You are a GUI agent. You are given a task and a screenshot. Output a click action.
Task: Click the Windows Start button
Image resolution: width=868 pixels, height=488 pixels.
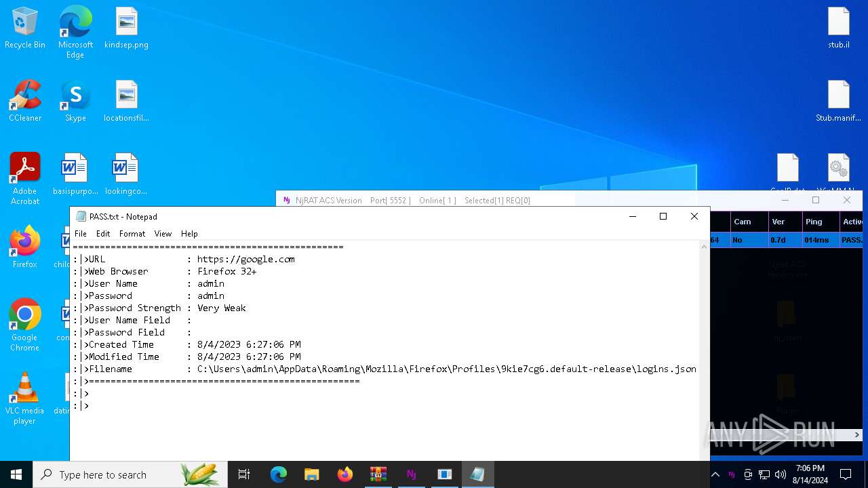pyautogui.click(x=16, y=474)
